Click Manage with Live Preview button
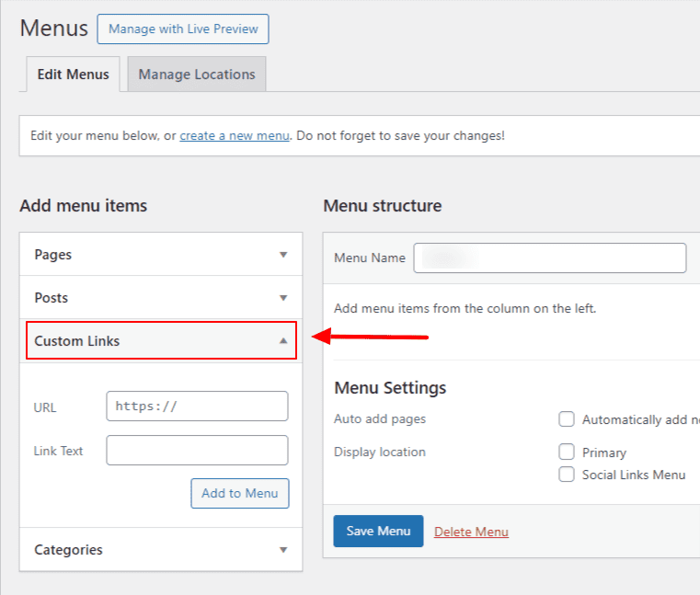 coord(183,29)
